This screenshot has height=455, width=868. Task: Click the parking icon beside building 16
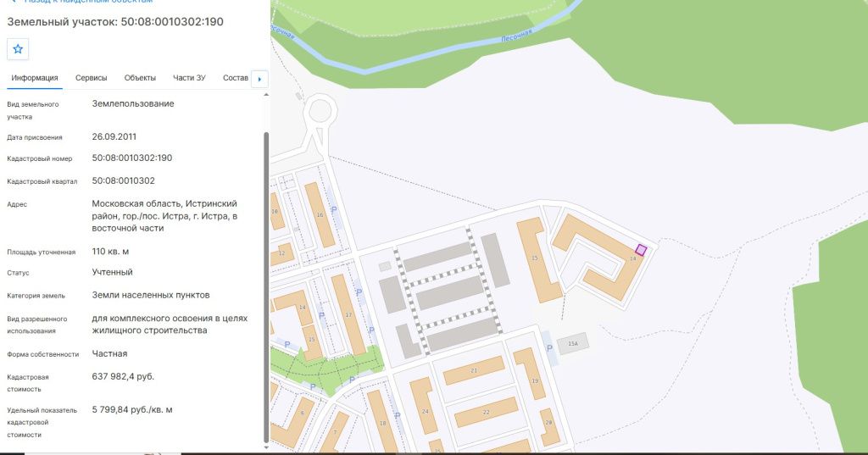[x=334, y=210]
